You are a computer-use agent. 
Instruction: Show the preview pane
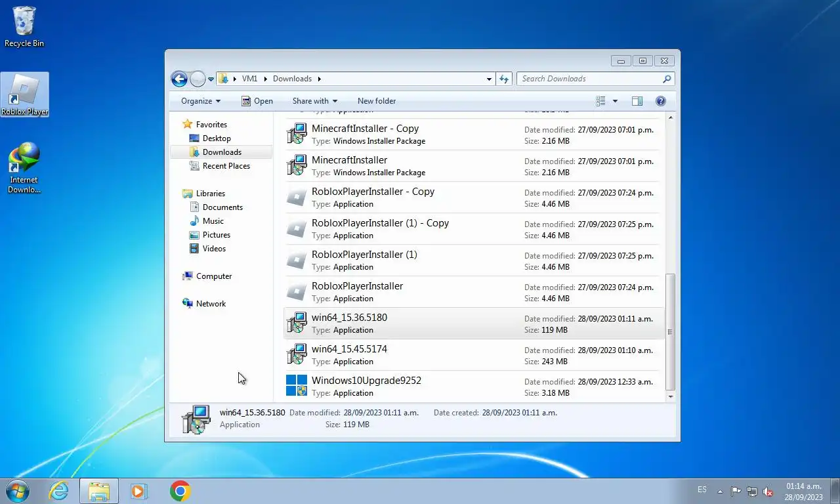(x=637, y=101)
